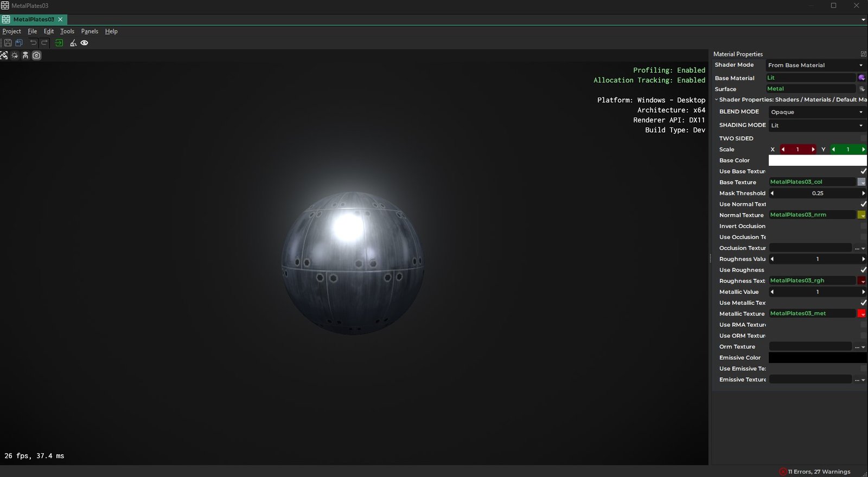868x477 pixels.
Task: Open the tab list arrow at top right
Action: click(x=863, y=20)
